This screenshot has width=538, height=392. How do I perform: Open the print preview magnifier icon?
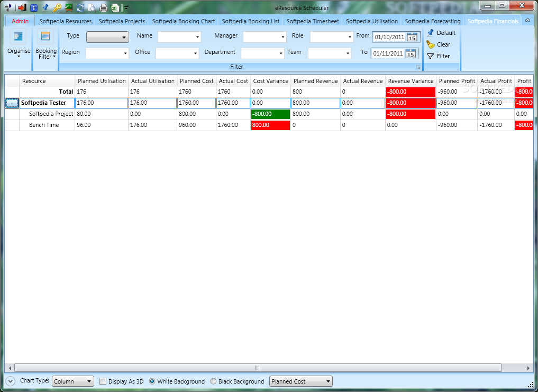[92, 7]
